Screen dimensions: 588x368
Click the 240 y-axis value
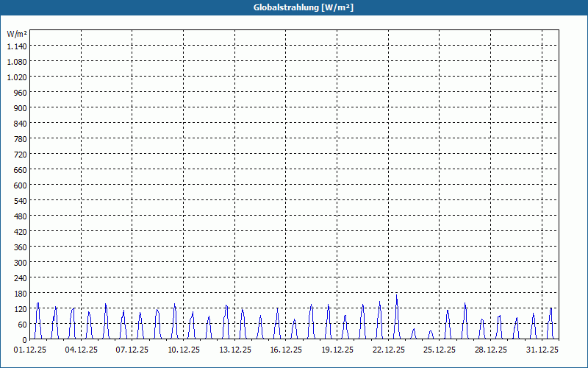(21, 278)
